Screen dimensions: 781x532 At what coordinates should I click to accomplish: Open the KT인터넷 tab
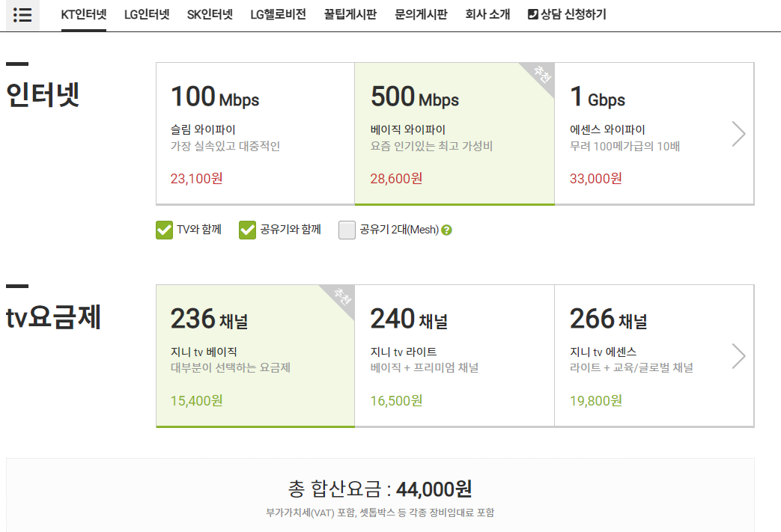(84, 14)
